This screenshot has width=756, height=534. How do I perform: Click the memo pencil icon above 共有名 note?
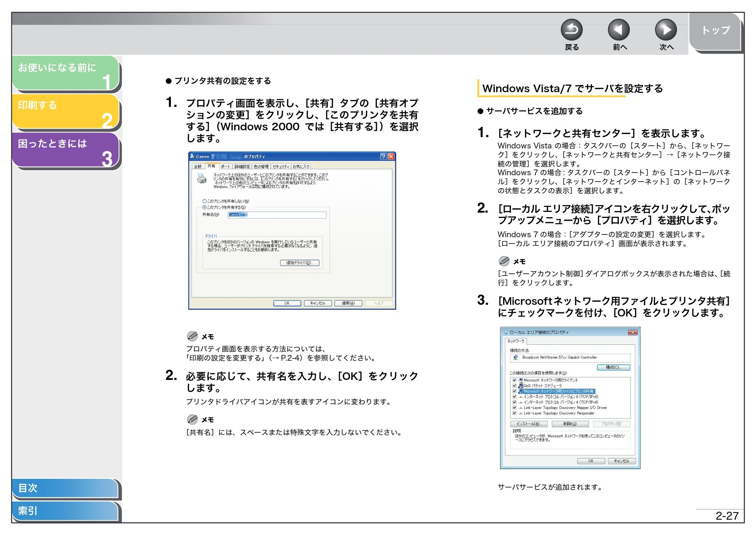(192, 419)
